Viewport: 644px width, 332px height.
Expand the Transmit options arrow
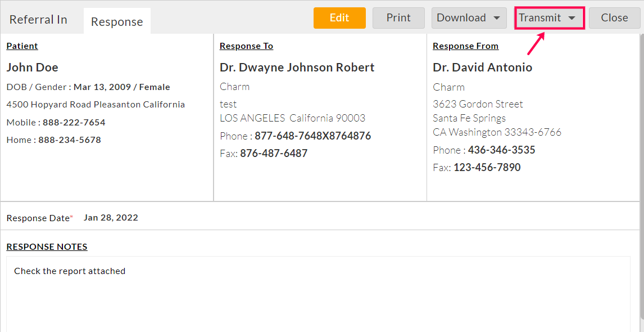pos(572,17)
